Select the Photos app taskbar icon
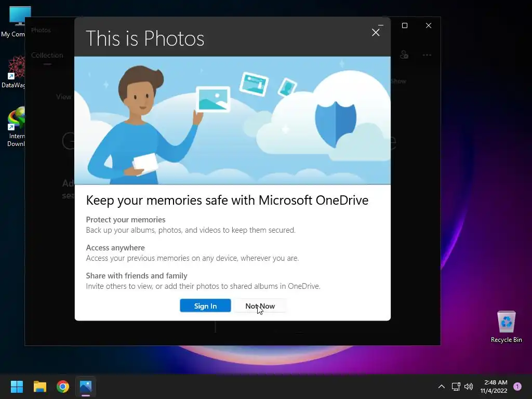The height and width of the screenshot is (399, 532). (x=86, y=387)
